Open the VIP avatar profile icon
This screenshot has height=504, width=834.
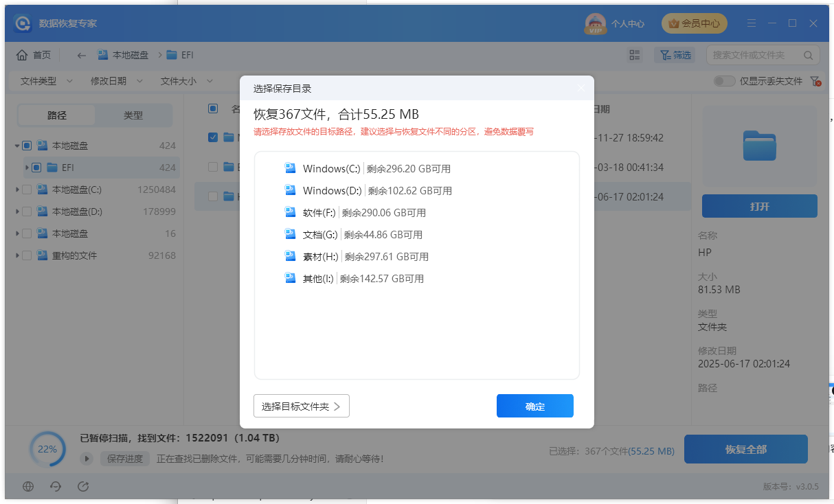pos(595,24)
